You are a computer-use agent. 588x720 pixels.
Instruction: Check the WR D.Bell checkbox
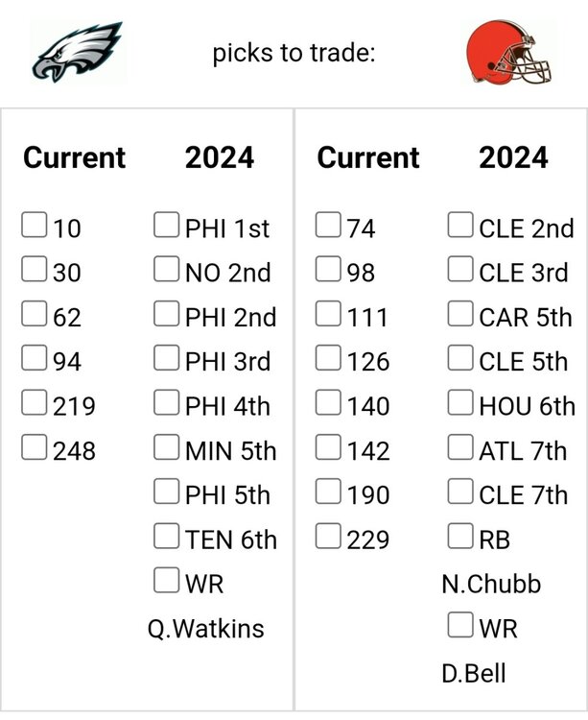point(461,627)
